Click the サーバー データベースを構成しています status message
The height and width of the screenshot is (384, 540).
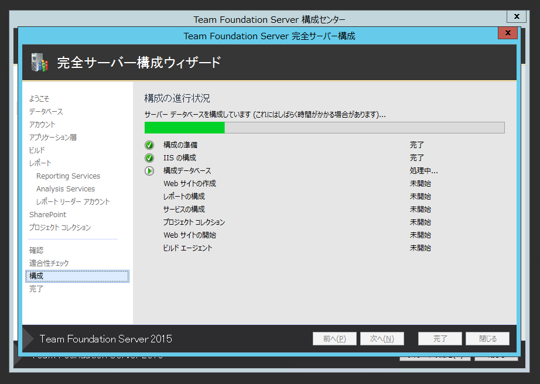(x=265, y=115)
